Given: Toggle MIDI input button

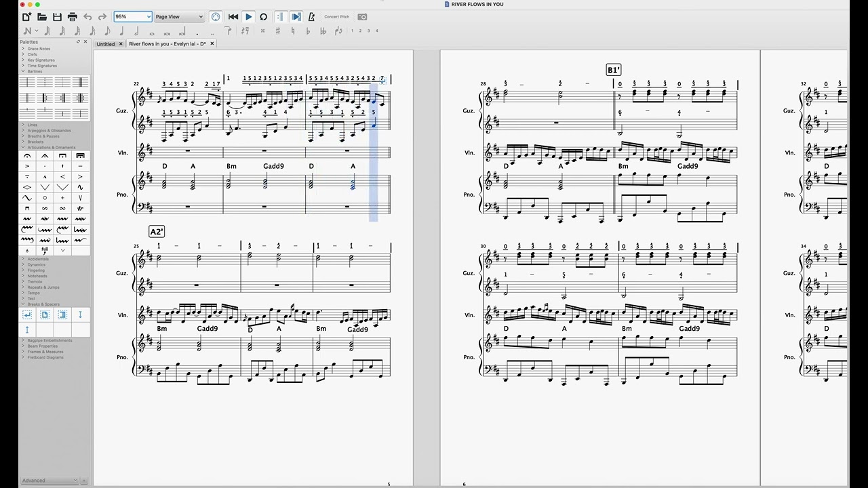Looking at the screenshot, I should pos(216,17).
